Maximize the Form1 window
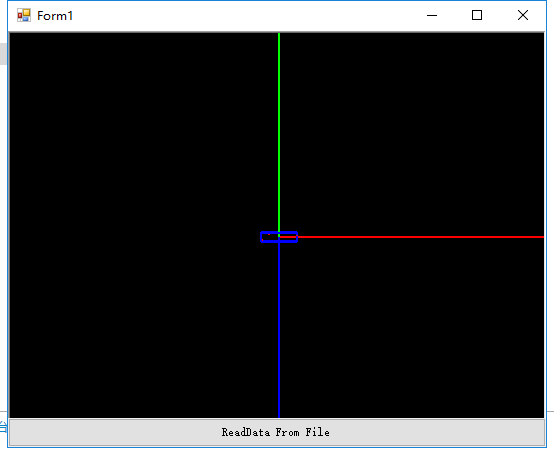This screenshot has height=455, width=554. [x=477, y=15]
